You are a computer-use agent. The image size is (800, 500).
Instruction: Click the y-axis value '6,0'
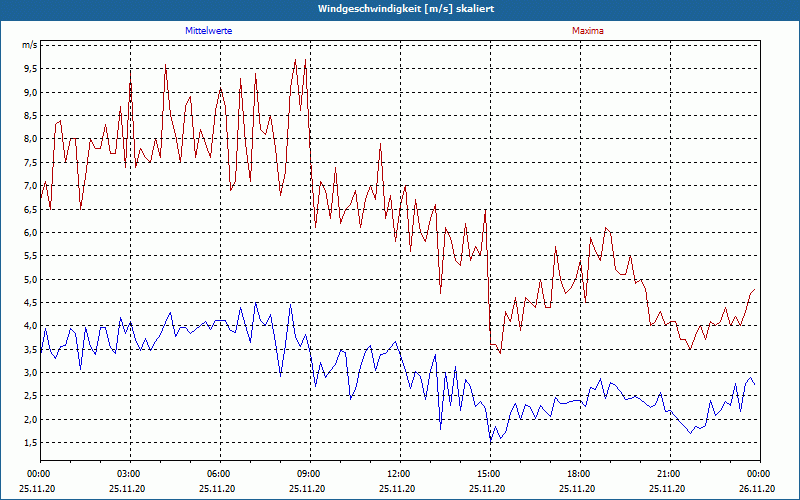tap(32, 233)
